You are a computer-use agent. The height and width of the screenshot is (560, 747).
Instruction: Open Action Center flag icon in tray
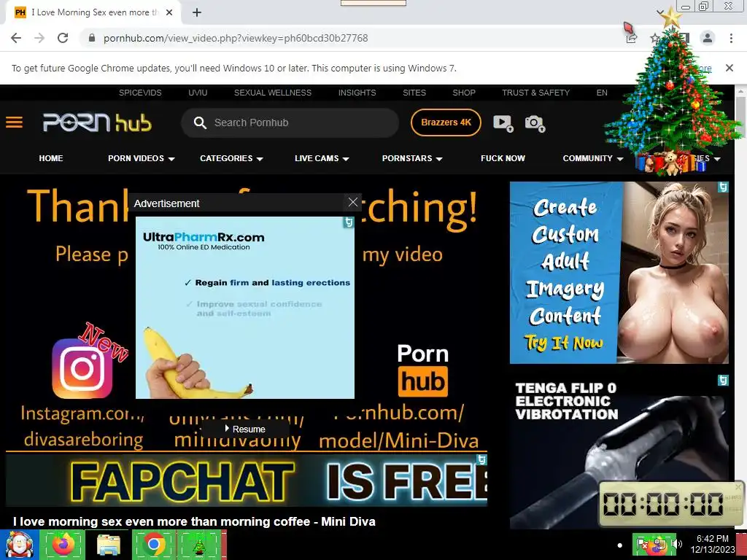(643, 544)
